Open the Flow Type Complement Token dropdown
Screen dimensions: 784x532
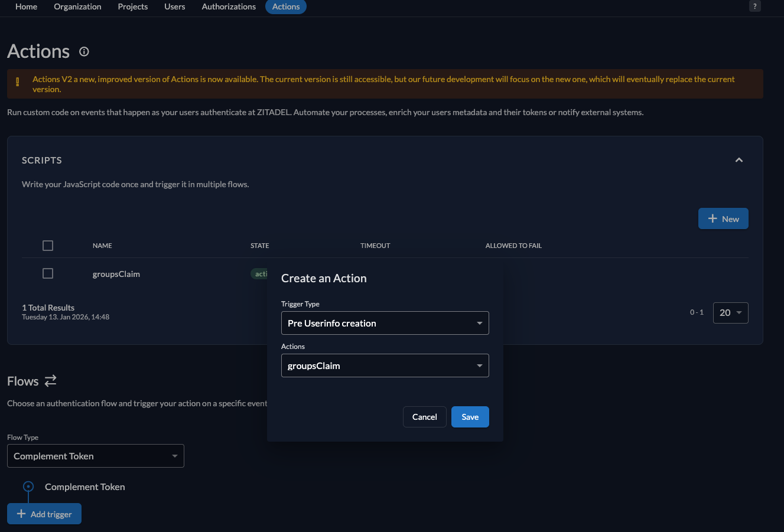96,456
